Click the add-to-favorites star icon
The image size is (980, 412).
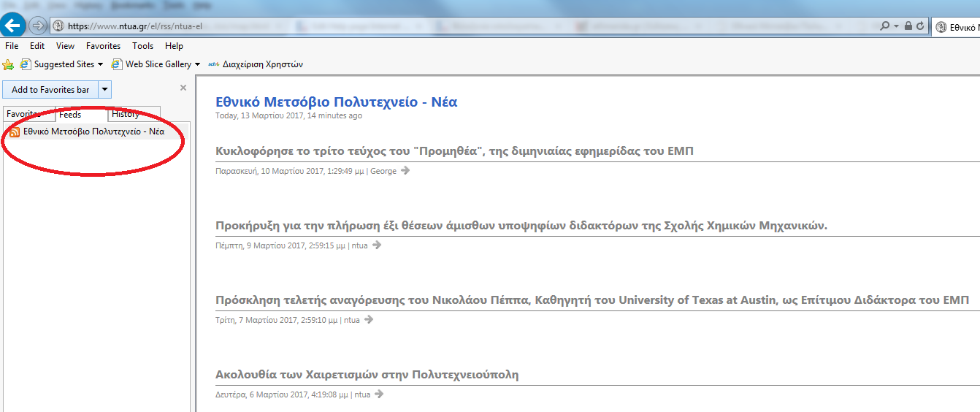[x=8, y=64]
